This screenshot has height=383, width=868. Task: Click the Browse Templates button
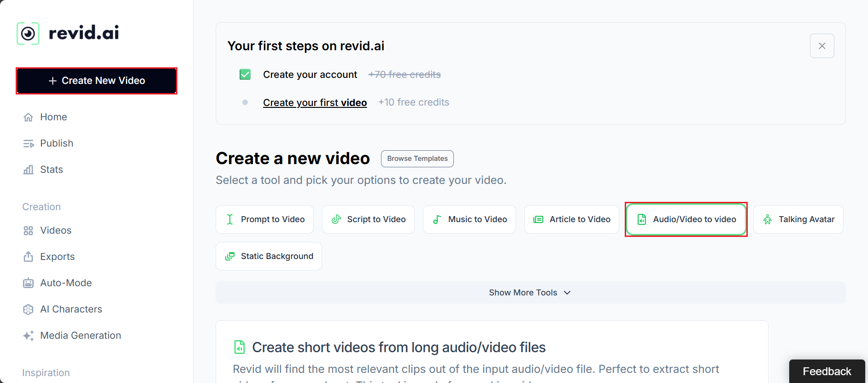417,159
